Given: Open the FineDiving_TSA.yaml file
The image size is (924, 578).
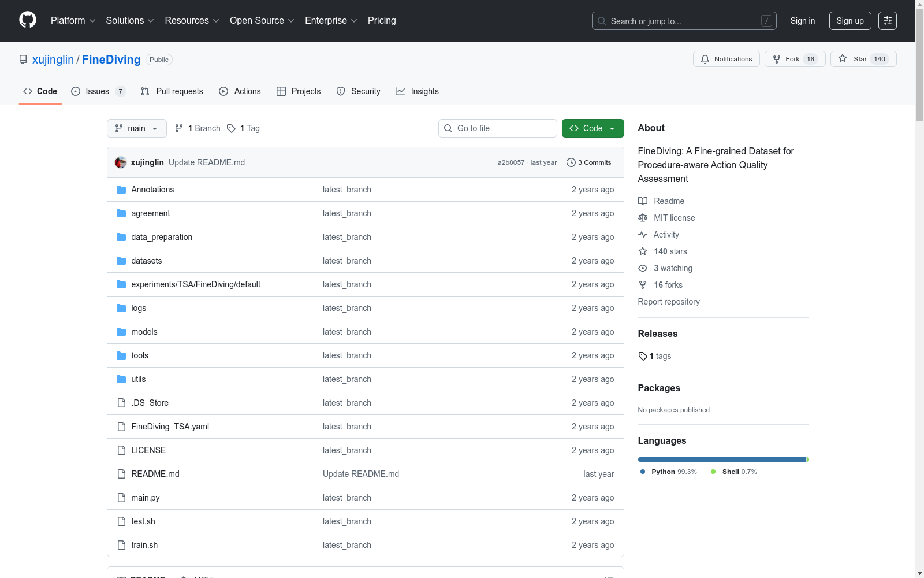Looking at the screenshot, I should click(170, 427).
